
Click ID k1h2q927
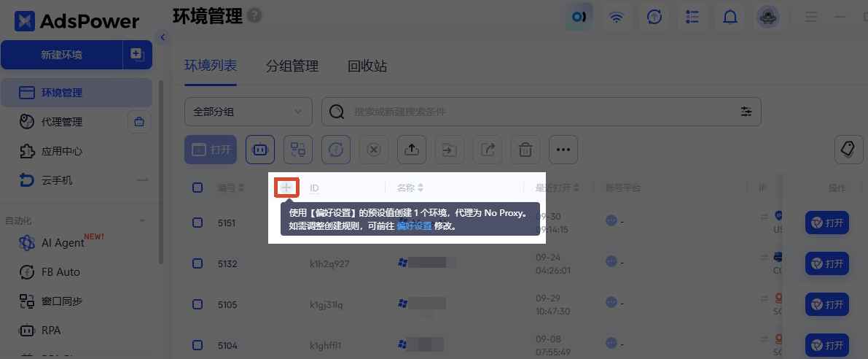pyautogui.click(x=329, y=263)
